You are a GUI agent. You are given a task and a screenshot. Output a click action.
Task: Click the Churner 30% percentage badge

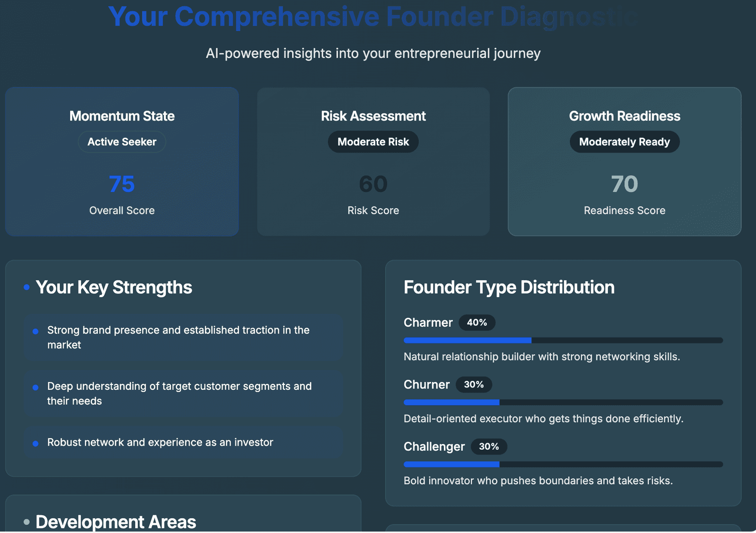tap(474, 384)
